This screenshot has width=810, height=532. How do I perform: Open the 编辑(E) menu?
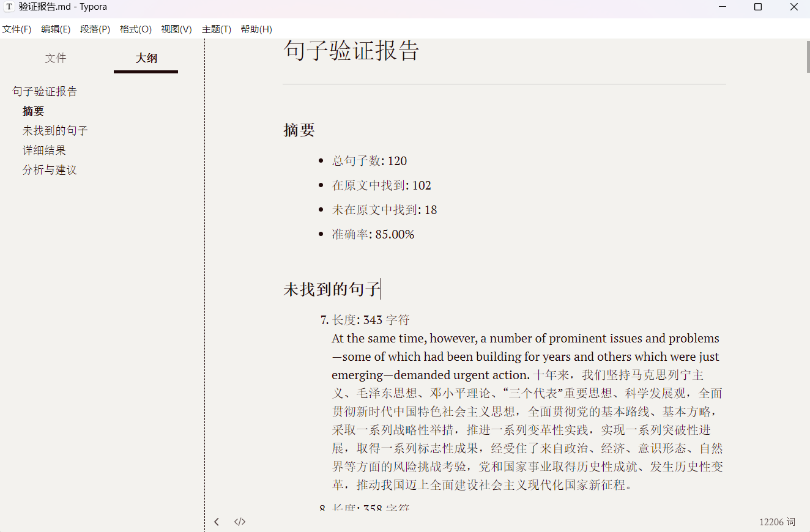point(56,29)
